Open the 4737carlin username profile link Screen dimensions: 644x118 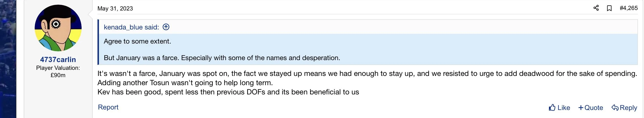(x=58, y=60)
